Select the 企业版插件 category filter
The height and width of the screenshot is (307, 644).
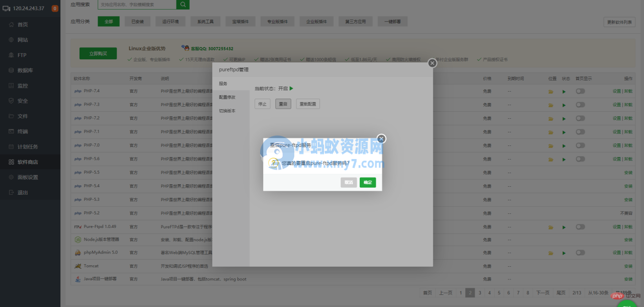click(316, 22)
